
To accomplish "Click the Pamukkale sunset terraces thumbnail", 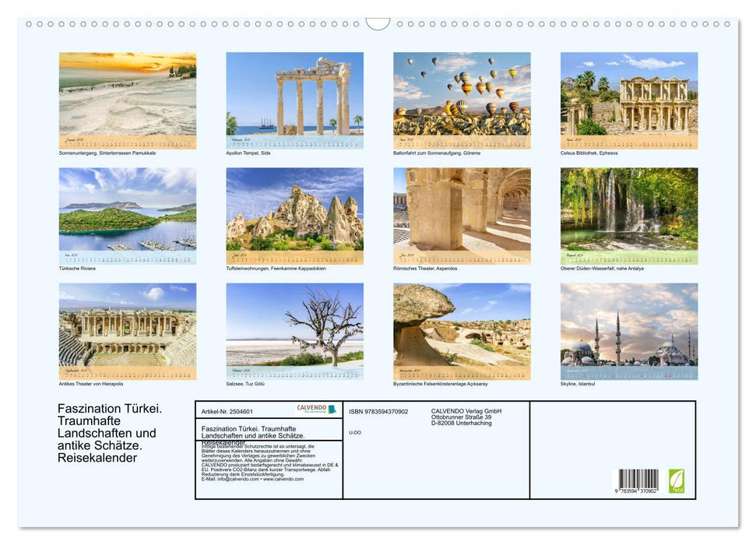I will [x=127, y=100].
